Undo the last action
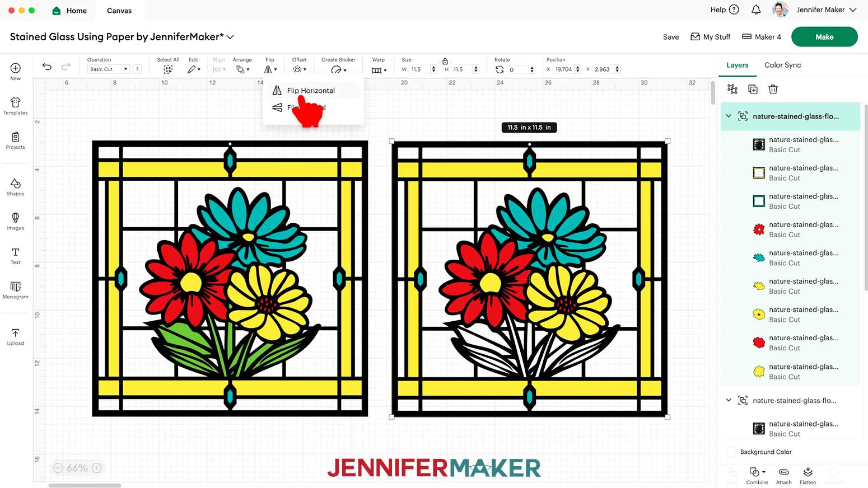 [x=47, y=67]
